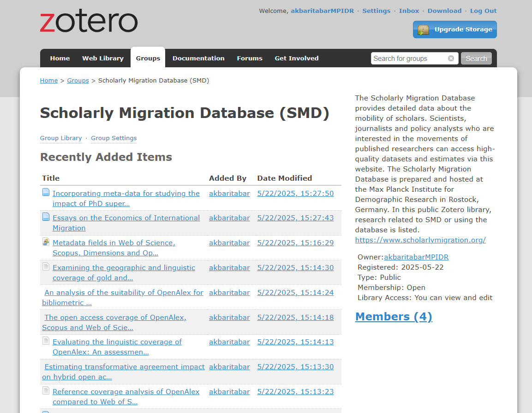Click the page icon beside Evaluating the linguistic coverage

point(46,341)
